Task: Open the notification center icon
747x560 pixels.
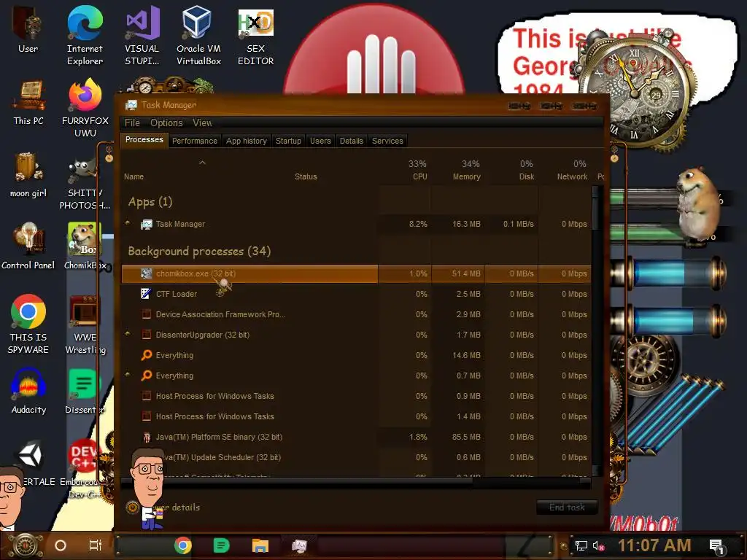Action: [717, 546]
